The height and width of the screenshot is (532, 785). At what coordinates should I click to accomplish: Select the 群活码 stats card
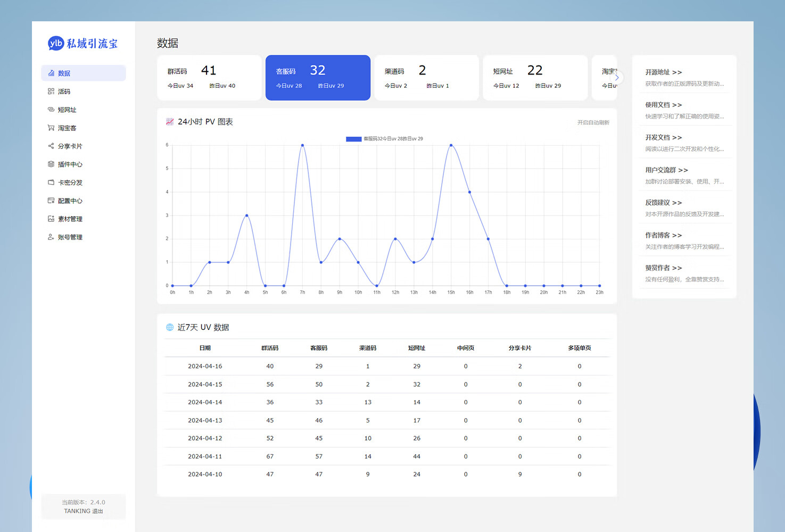point(209,77)
